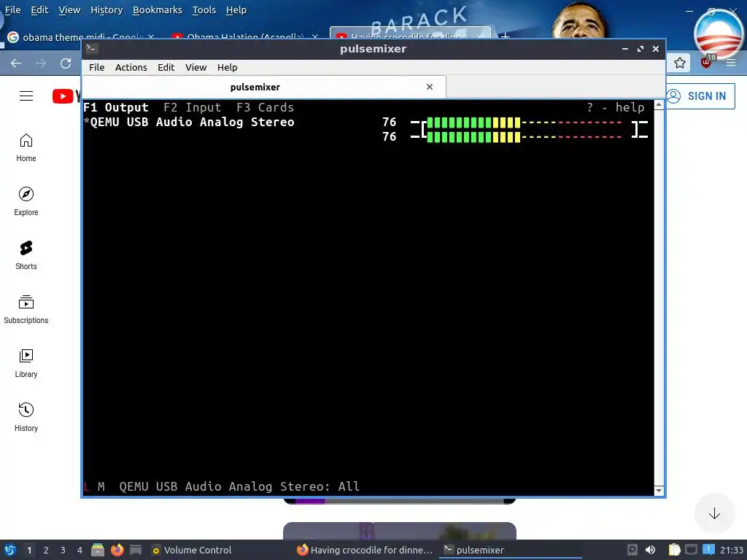Close the pulsemixer terminal tab
747x560 pixels.
(x=430, y=87)
